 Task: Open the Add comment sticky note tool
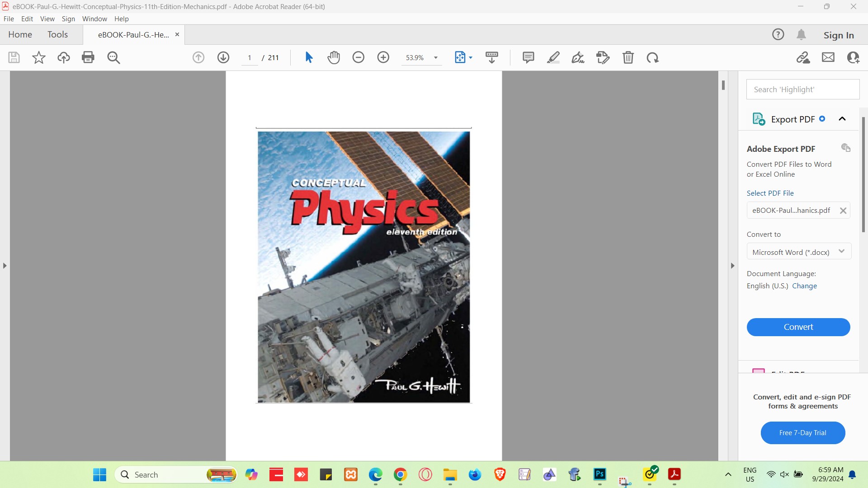528,57
